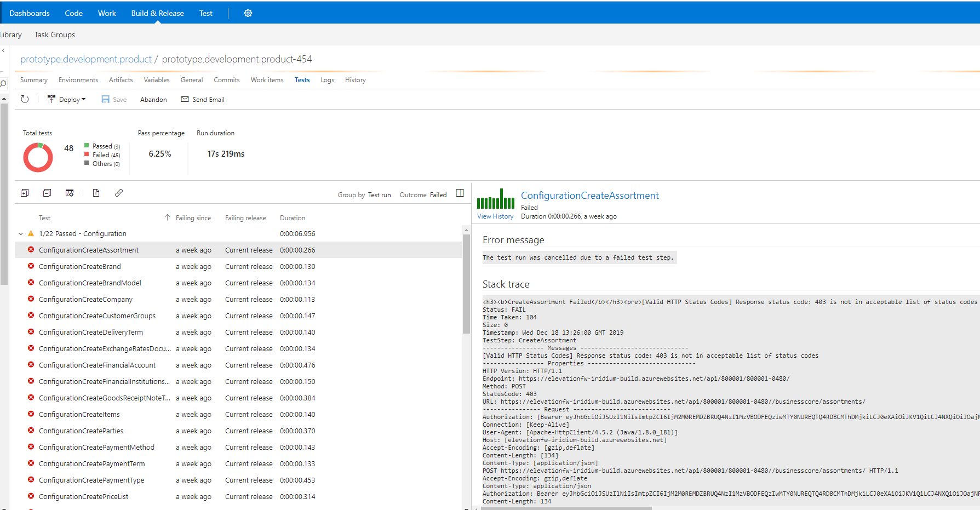Open prototype.development.product breadcrumb link
Screen dimensions: 980x510
pos(86,59)
